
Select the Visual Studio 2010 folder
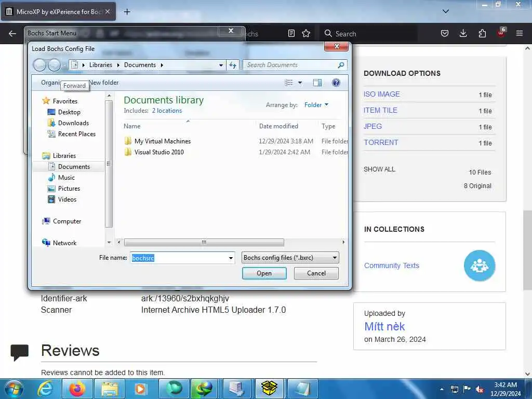point(159,152)
